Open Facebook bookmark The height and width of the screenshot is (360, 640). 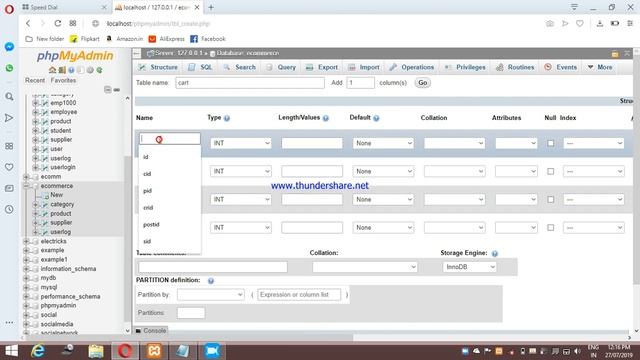(x=208, y=39)
